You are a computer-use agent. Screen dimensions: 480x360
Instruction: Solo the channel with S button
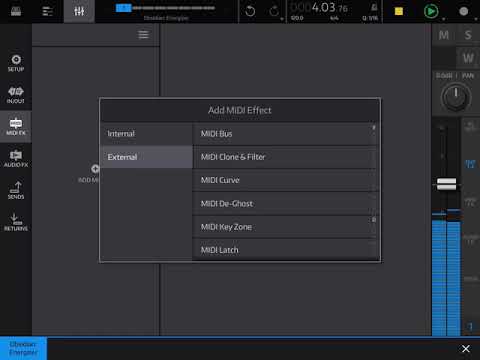(x=468, y=35)
